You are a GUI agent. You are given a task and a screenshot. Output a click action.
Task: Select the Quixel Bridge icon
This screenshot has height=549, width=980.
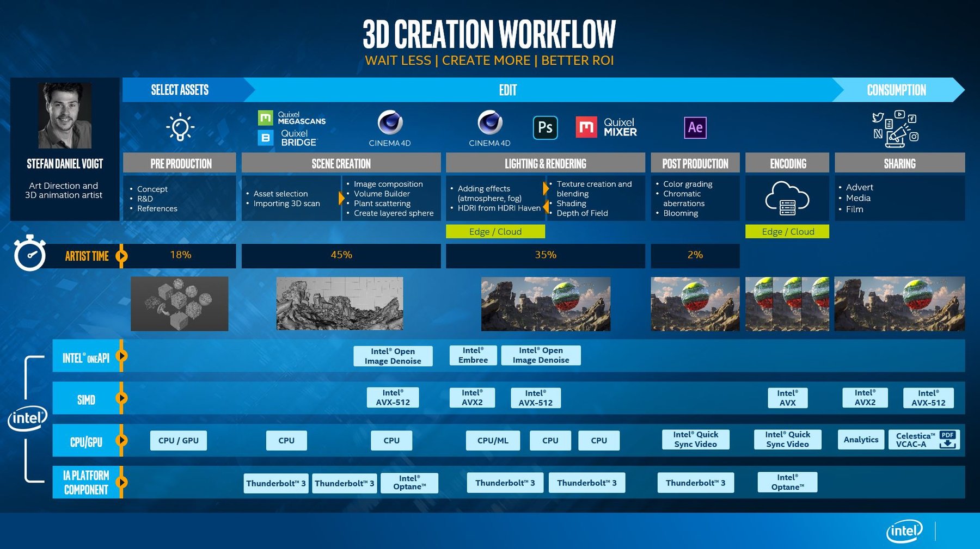[267, 137]
